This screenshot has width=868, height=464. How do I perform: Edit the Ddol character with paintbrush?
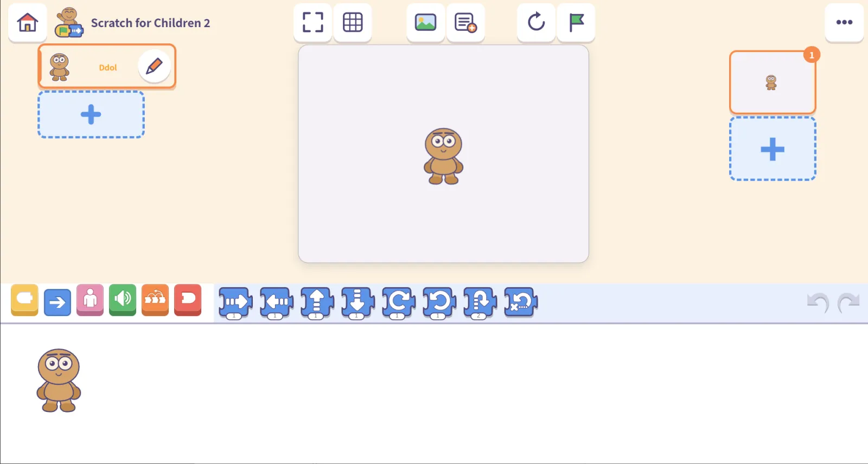(x=154, y=66)
